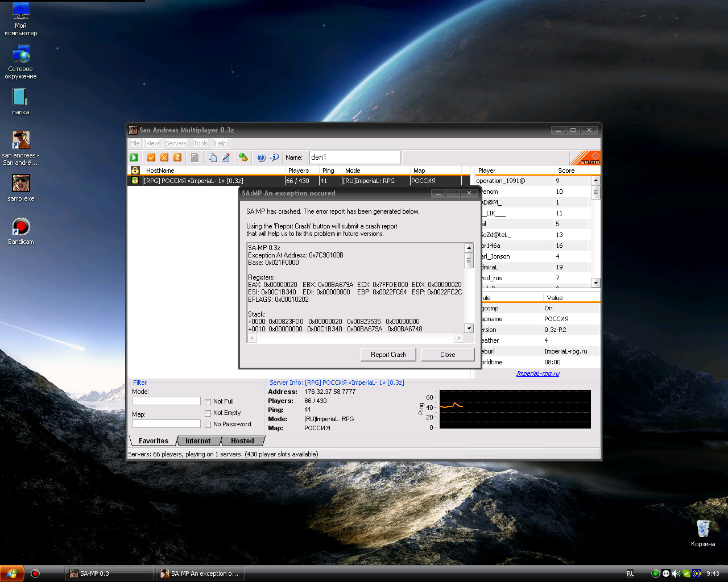The width and height of the screenshot is (728, 582).
Task: Open the Сетевое окружение desktop icon
Action: (20, 62)
